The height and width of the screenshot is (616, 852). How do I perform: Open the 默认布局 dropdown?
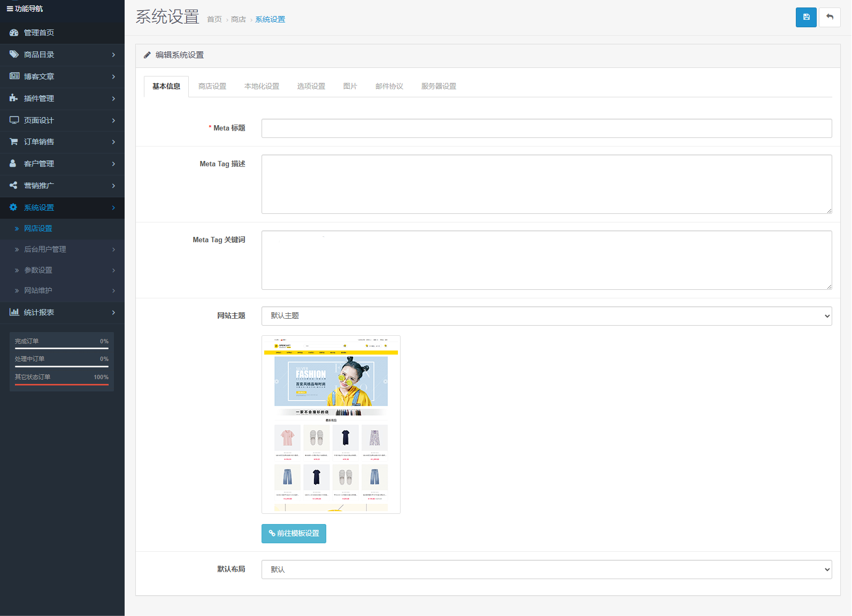pyautogui.click(x=546, y=569)
